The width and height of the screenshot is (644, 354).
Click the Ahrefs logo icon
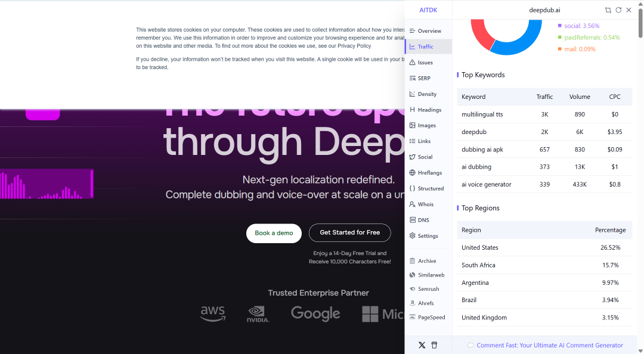pyautogui.click(x=413, y=303)
